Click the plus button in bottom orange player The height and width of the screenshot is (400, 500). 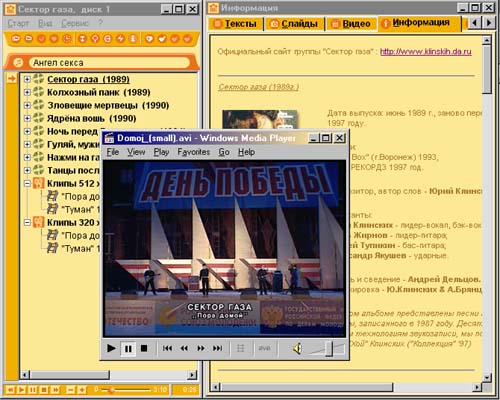pos(82,389)
